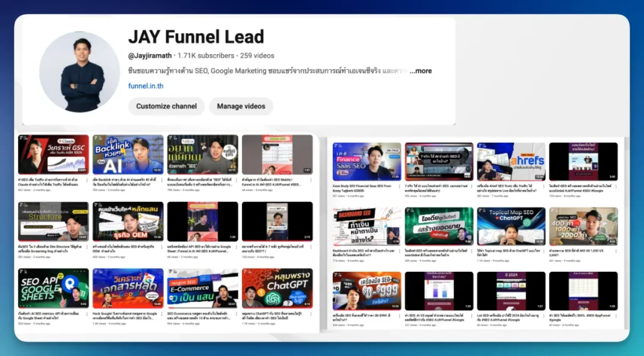The image size is (644, 356).
Task: Open three-dot menu for SEO Ecommerce video
Action: coord(236,314)
